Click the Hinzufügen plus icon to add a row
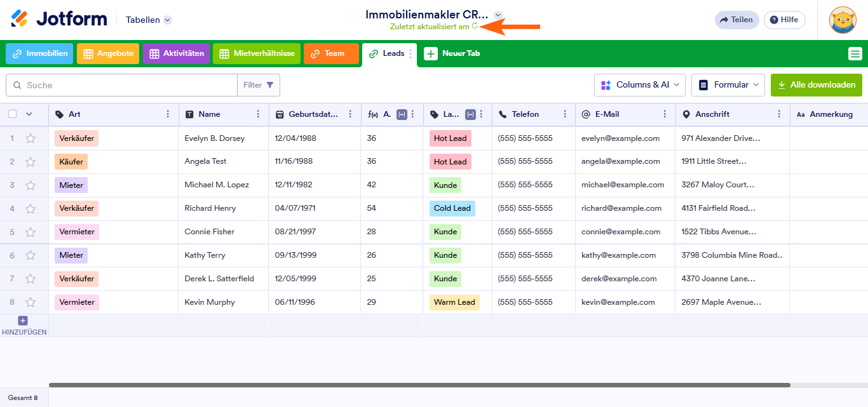This screenshot has width=868, height=407. point(23,321)
